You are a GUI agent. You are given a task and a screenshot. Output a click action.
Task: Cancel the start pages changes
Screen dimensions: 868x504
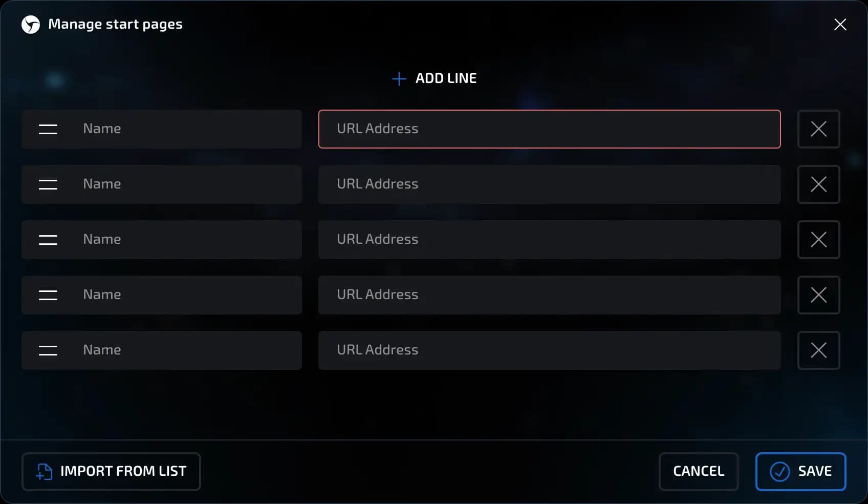click(x=698, y=471)
